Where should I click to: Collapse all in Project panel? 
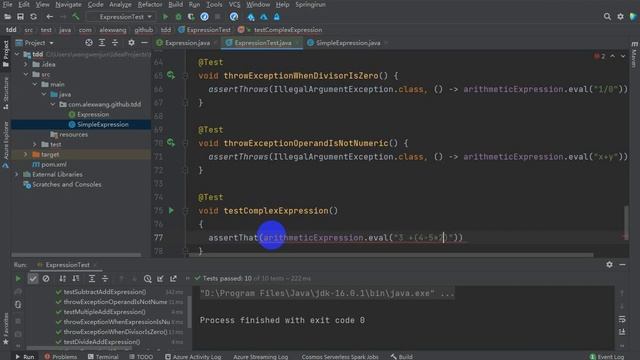click(115, 42)
